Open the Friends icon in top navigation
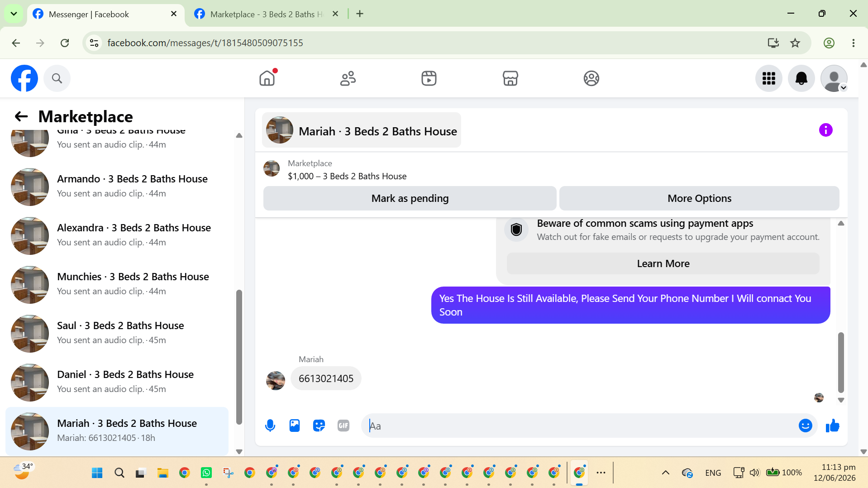 click(348, 78)
